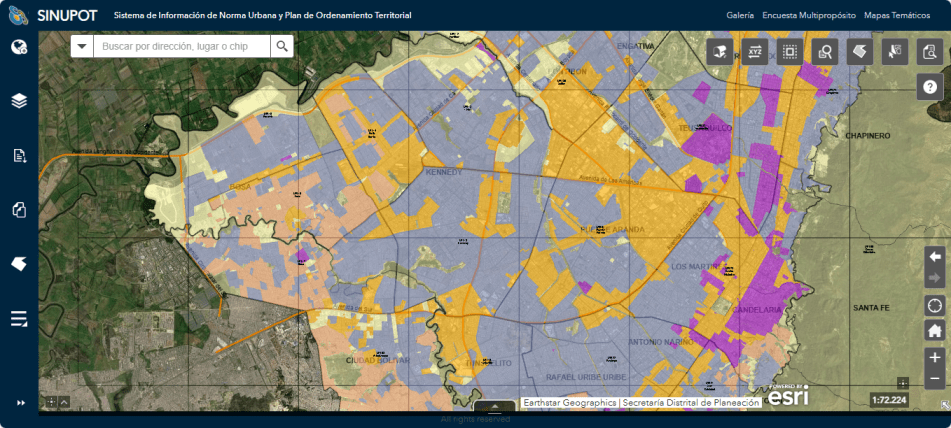Screen dimensions: 951x428
Task: Open the Encuesta Multipropósito link
Action: pyautogui.click(x=808, y=16)
